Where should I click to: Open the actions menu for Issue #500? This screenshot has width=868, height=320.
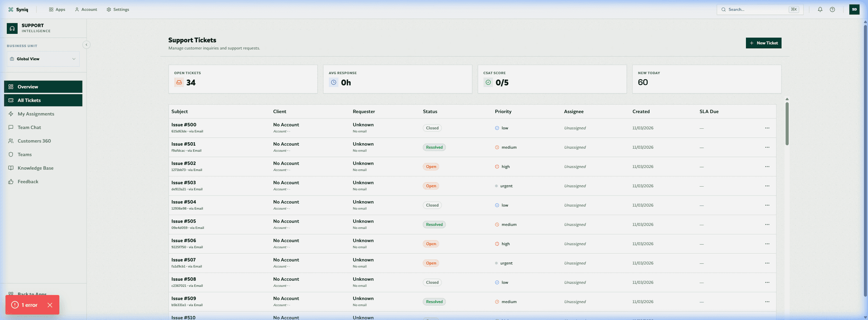click(767, 128)
